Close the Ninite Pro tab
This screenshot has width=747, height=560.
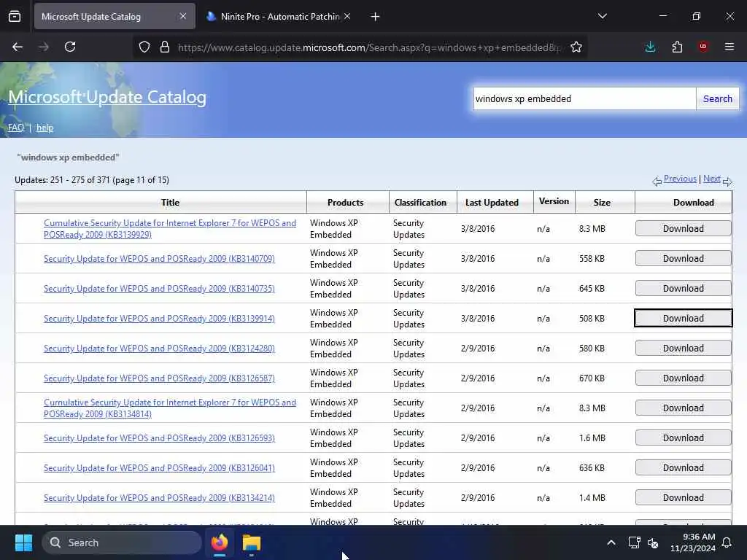(347, 16)
